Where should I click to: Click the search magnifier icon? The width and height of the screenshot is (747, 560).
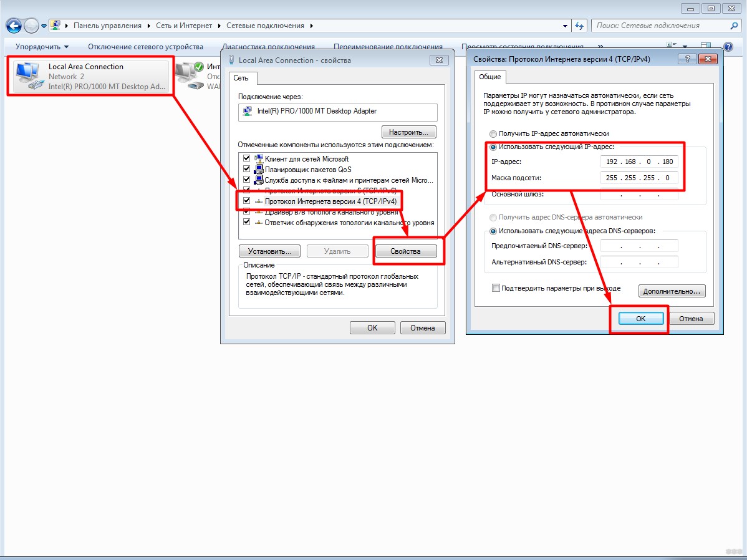pos(733,26)
